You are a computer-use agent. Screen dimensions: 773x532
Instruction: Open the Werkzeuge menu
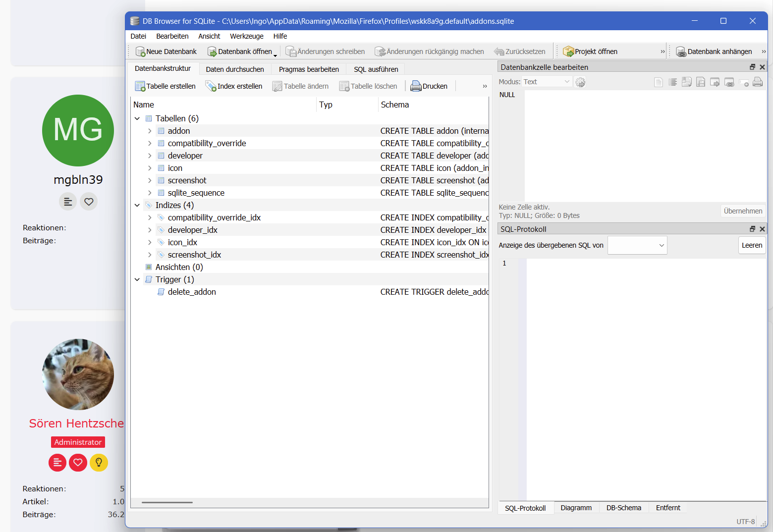pyautogui.click(x=246, y=36)
